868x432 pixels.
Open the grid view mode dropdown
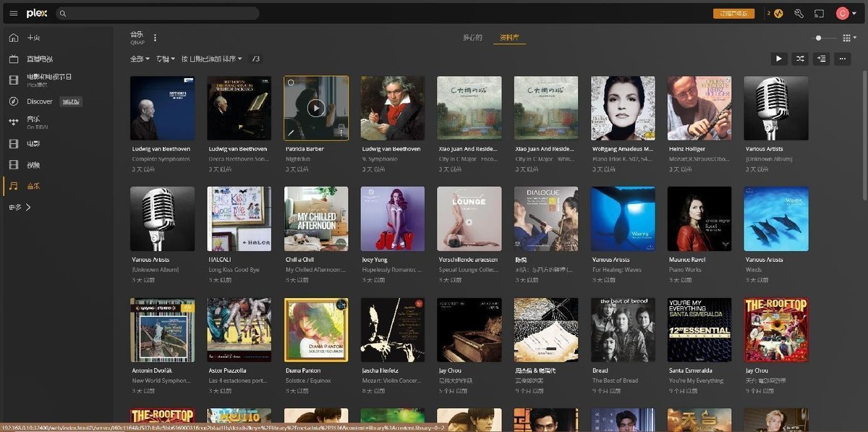point(849,38)
